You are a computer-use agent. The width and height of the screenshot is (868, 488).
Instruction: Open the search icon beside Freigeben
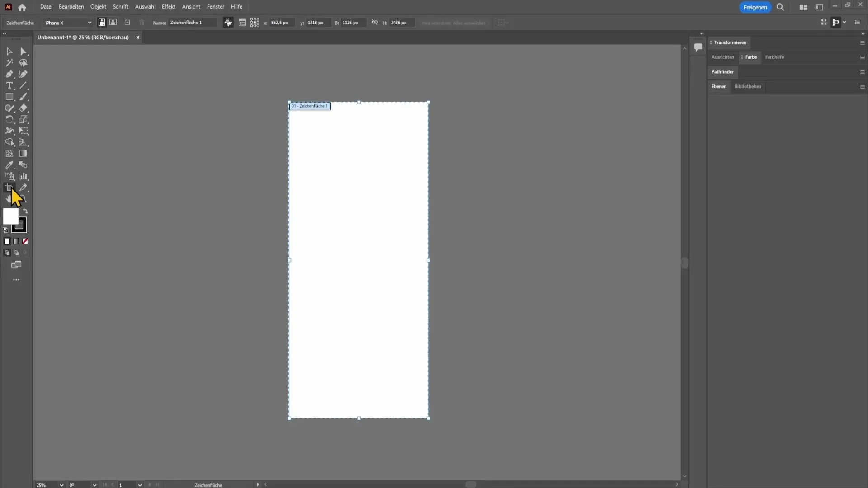[780, 7]
